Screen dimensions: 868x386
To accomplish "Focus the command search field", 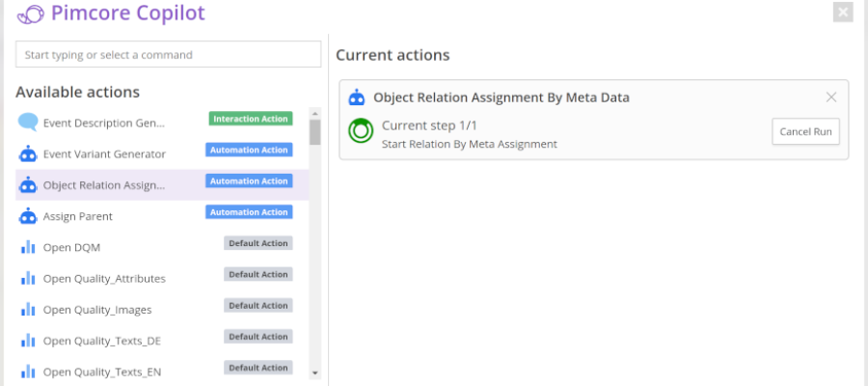I will point(168,54).
